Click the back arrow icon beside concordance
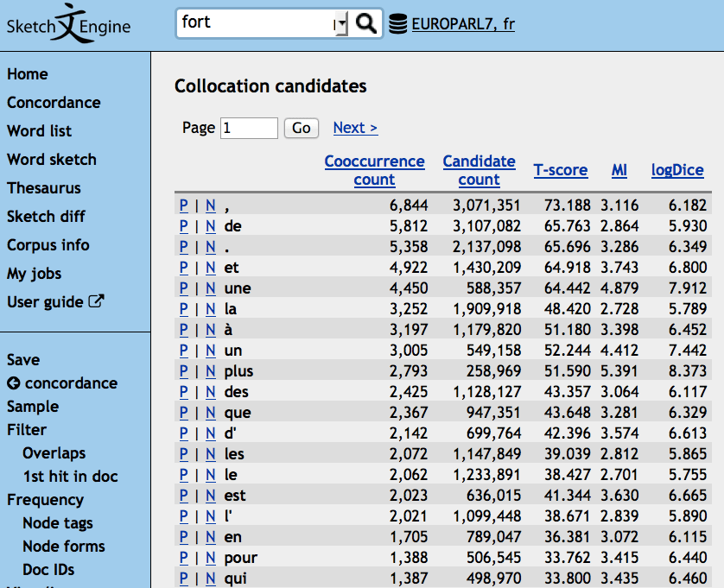Image resolution: width=724 pixels, height=588 pixels. point(14,383)
